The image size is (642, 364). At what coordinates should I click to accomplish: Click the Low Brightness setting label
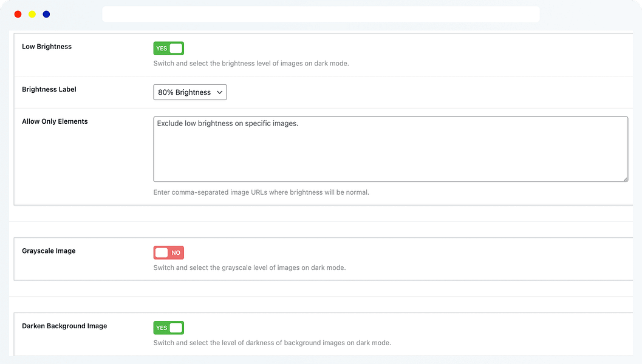(47, 47)
